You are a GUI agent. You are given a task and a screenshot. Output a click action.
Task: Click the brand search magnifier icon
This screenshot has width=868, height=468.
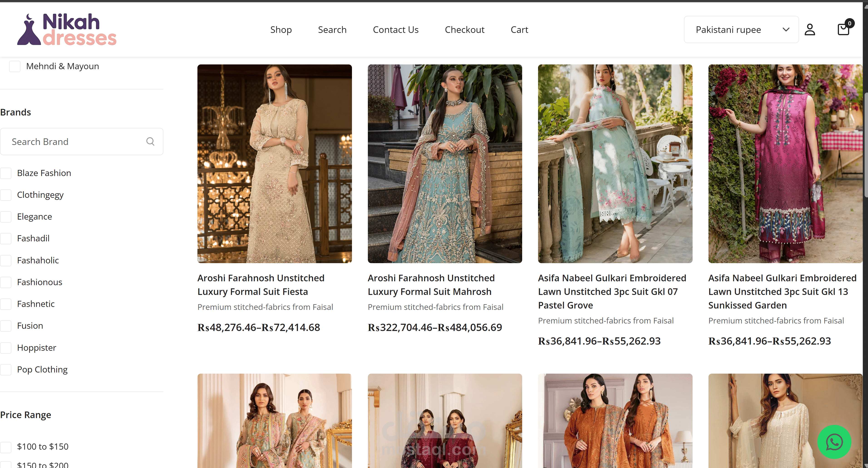[x=150, y=142]
